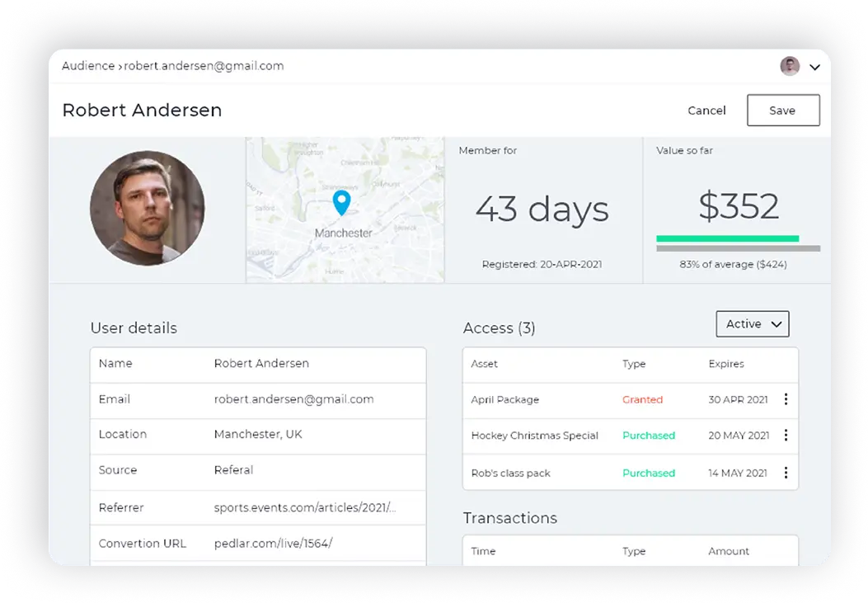Click the 30 APR 2021 expiry date

point(738,400)
